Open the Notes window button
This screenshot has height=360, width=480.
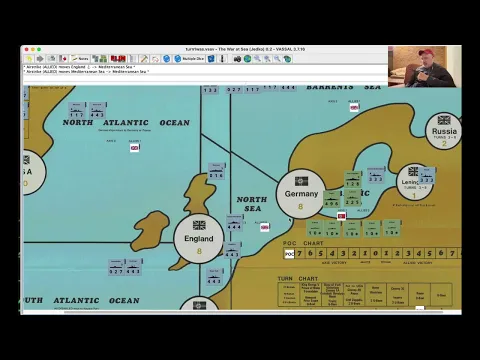click(80, 59)
